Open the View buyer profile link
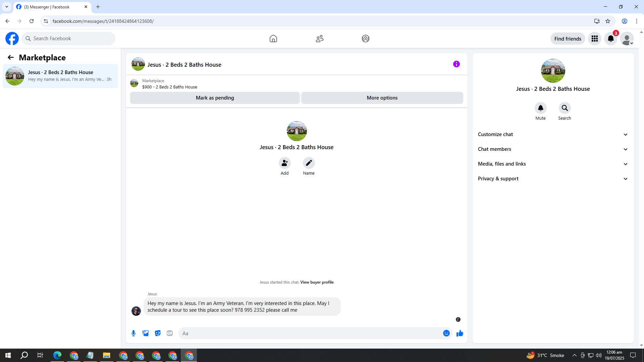The width and height of the screenshot is (644, 362). coord(317,282)
